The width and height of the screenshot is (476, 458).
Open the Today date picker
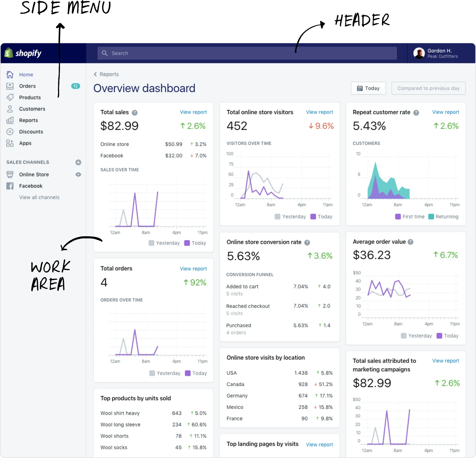click(368, 88)
